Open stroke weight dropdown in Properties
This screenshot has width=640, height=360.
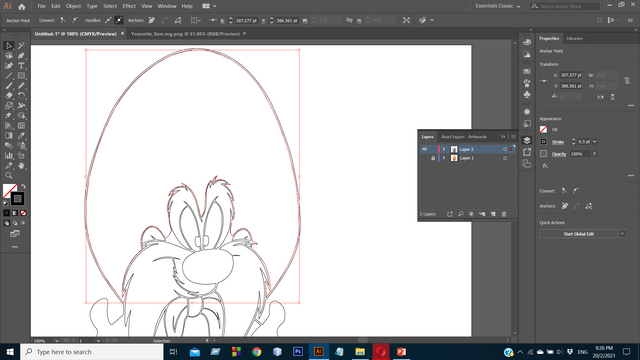(x=595, y=142)
